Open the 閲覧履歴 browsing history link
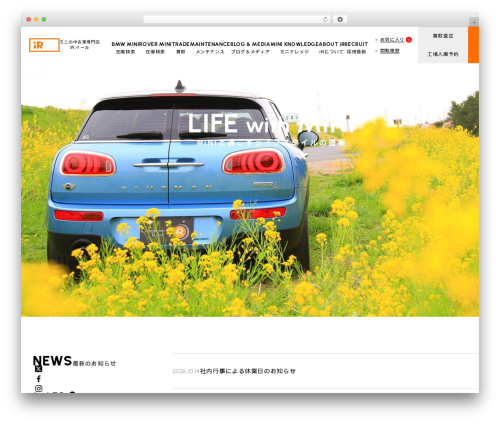The width and height of the screenshot is (500, 423). click(390, 51)
